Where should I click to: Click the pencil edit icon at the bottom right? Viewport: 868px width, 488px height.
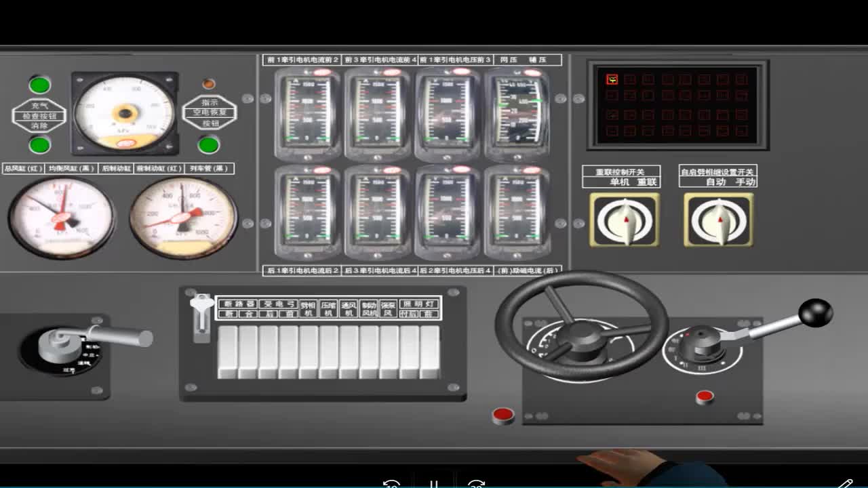click(845, 483)
